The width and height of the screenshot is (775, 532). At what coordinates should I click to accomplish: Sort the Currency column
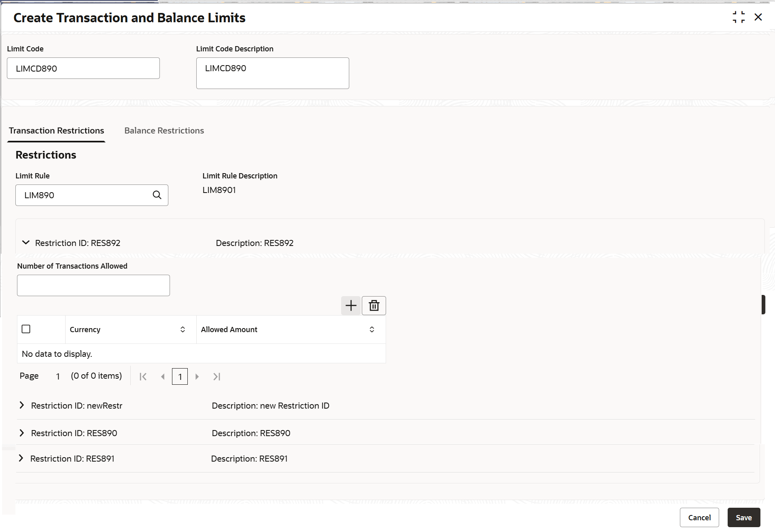183,329
